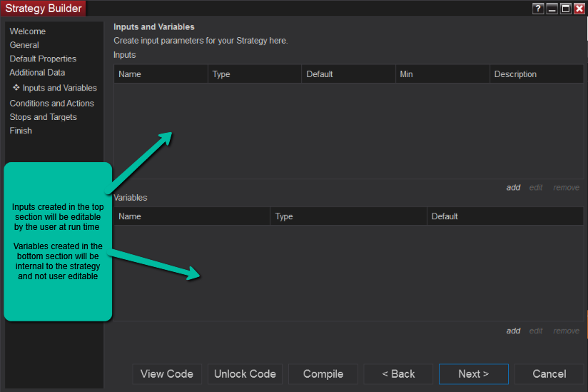Click the help question mark icon
The width and height of the screenshot is (588, 392).
[x=538, y=9]
